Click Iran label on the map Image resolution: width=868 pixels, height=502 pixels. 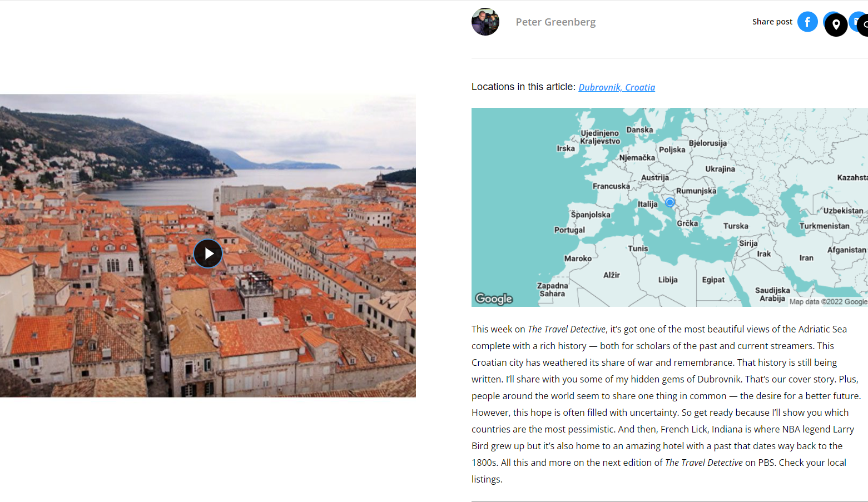point(806,258)
